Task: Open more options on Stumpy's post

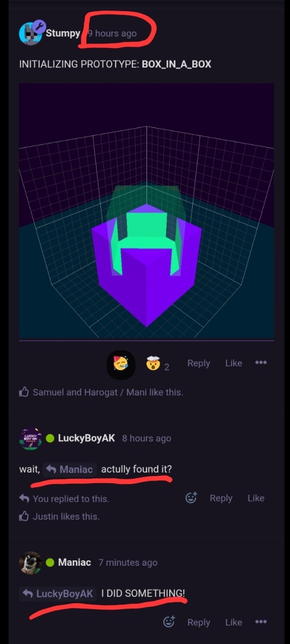Action: click(x=261, y=363)
